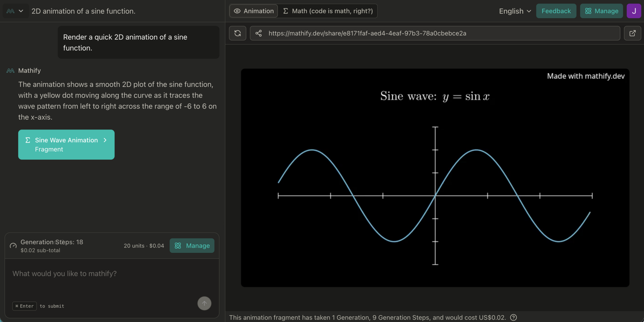Click the arrow on Sine Wave Animation Fragment
Viewport: 644px width, 322px height.
click(x=105, y=140)
